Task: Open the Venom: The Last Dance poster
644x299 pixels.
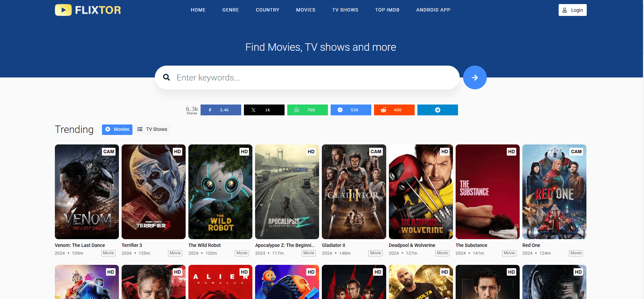Action: 87,192
